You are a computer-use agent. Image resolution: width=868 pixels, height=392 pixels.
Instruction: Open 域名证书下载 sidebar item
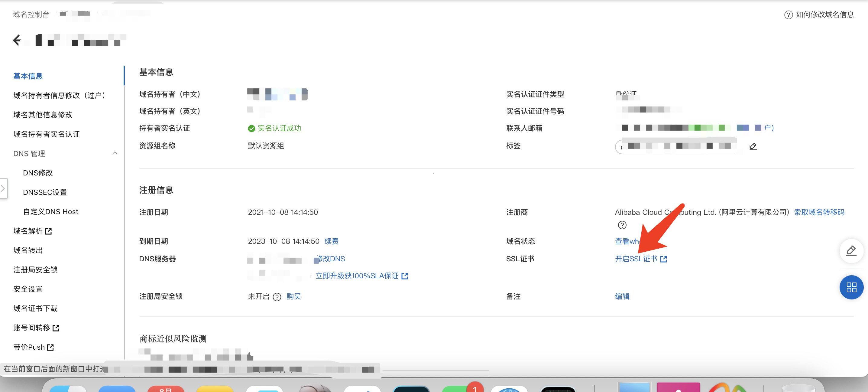click(35, 308)
